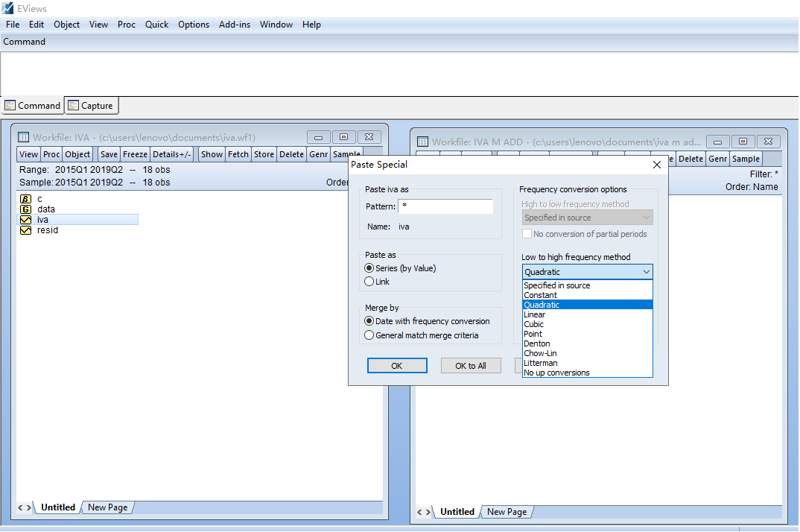This screenshot has height=532, width=800.
Task: Click OK in Paste Special dialog
Action: 397,366
